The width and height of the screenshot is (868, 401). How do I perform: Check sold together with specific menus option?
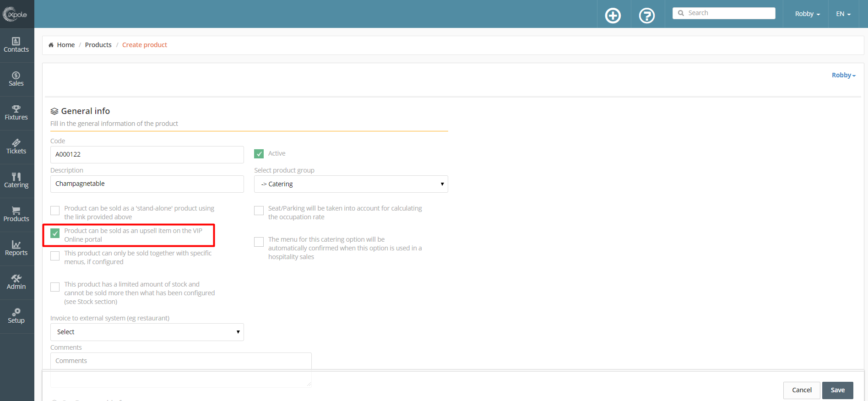[x=55, y=255]
